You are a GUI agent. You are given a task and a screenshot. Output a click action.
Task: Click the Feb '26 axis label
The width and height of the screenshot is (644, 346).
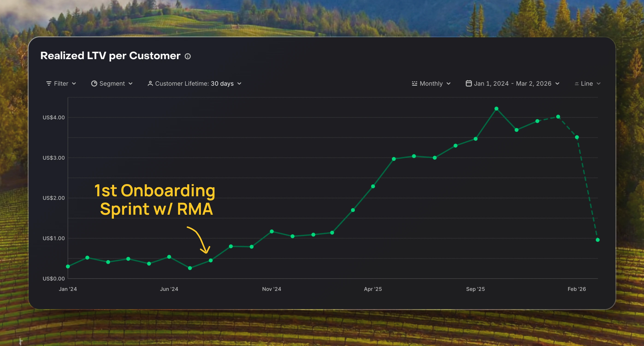[x=576, y=289]
